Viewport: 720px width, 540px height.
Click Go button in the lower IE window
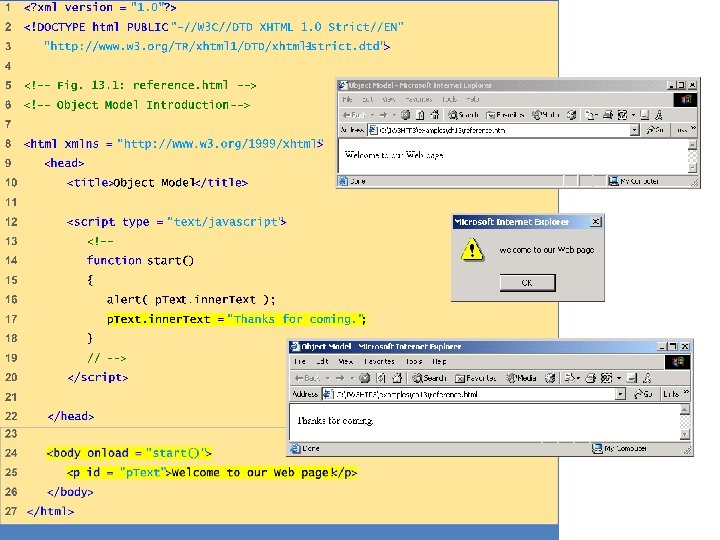point(643,394)
